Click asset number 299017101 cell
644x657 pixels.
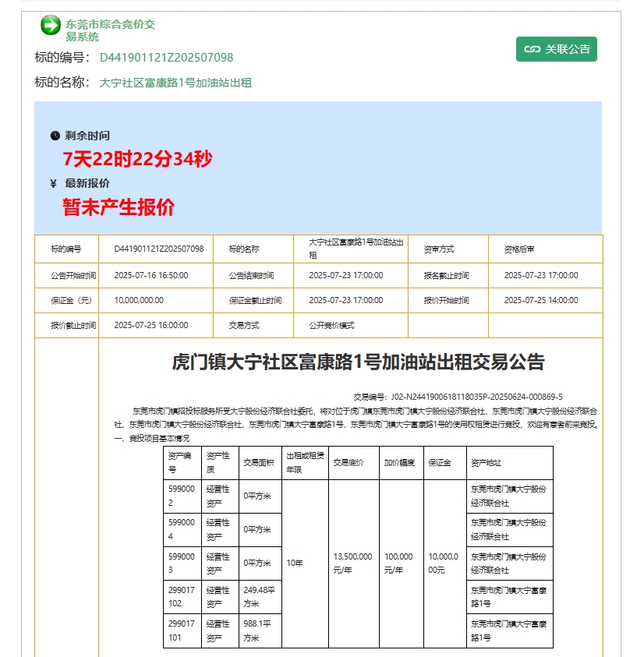pyautogui.click(x=182, y=631)
